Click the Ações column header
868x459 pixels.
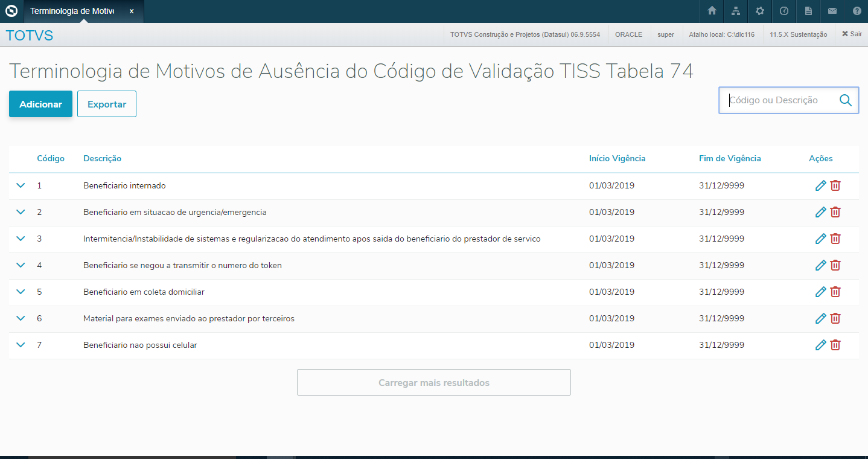pyautogui.click(x=820, y=159)
